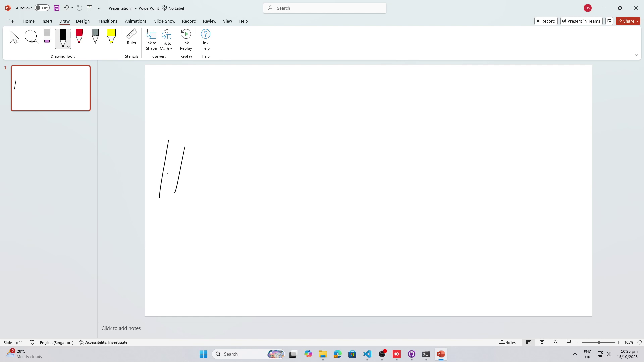Click Present in Teams button

581,21
